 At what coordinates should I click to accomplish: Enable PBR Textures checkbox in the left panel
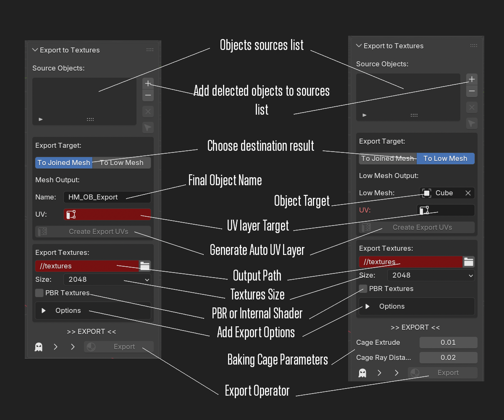tap(39, 293)
